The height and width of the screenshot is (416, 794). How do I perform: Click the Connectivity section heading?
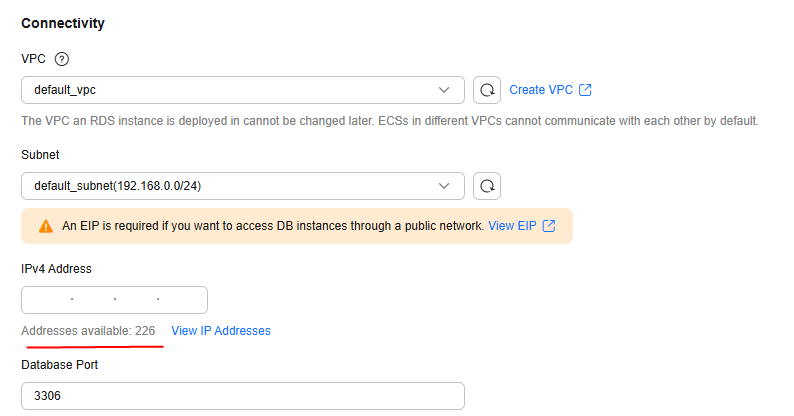pos(63,22)
